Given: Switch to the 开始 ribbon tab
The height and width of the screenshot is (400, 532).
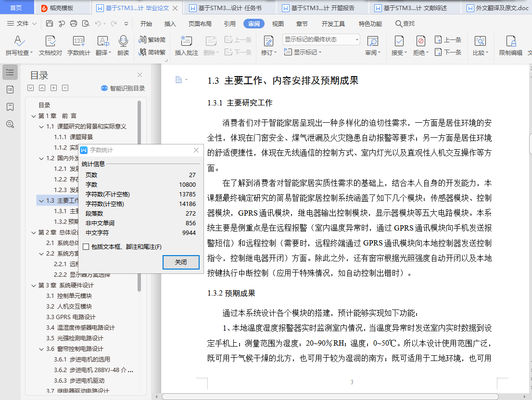Looking at the screenshot, I should pos(146,24).
